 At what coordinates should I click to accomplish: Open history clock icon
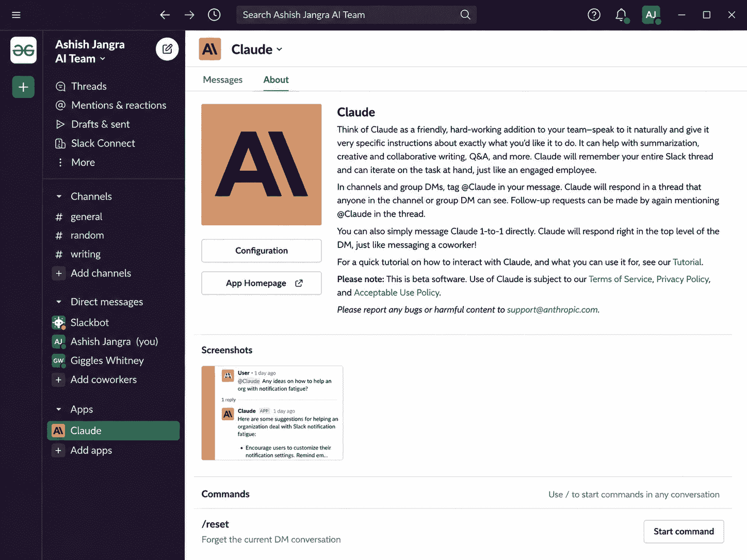(x=214, y=15)
